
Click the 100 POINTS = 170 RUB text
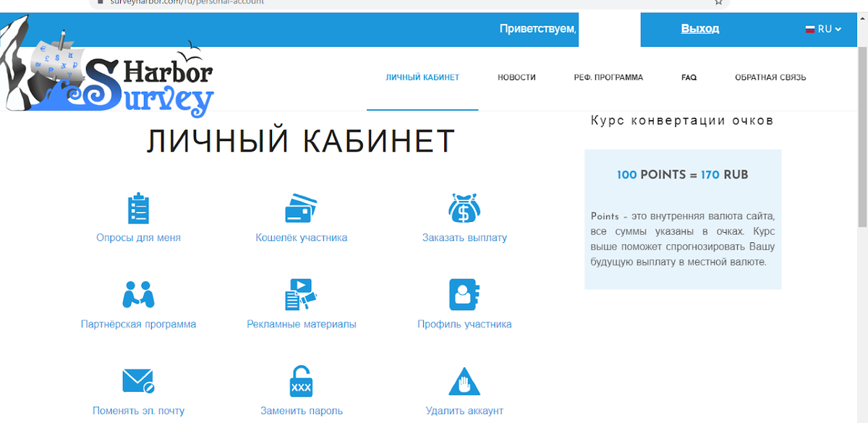pyautogui.click(x=683, y=175)
